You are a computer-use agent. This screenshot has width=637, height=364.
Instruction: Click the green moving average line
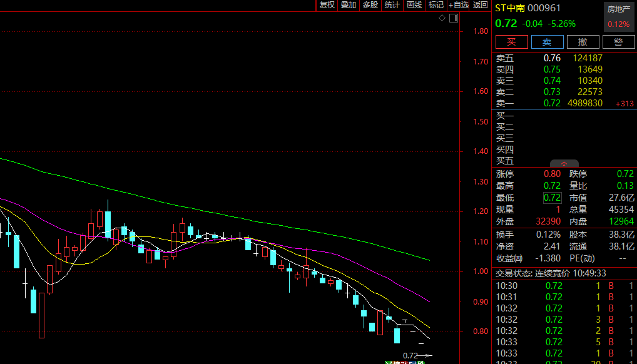250,220
